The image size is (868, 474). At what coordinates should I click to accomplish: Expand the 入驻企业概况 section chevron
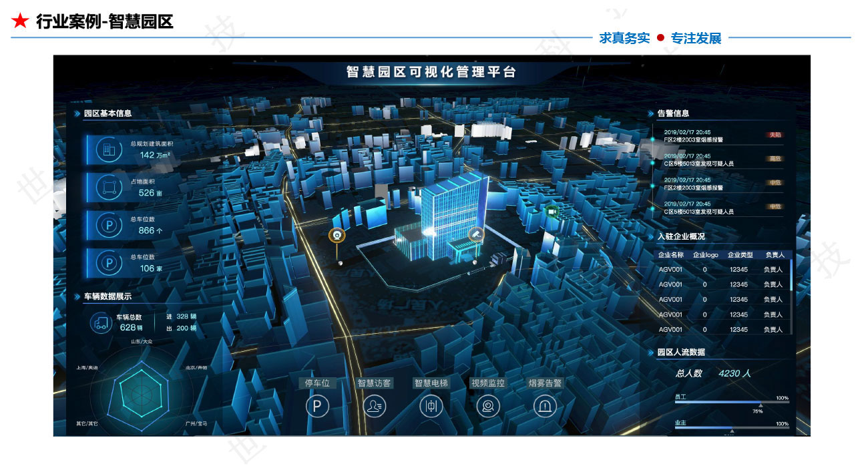tap(650, 236)
